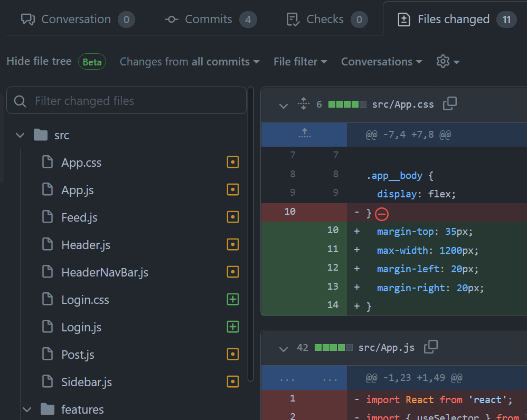Click the features folder icon
The width and height of the screenshot is (527, 420).
point(48,409)
